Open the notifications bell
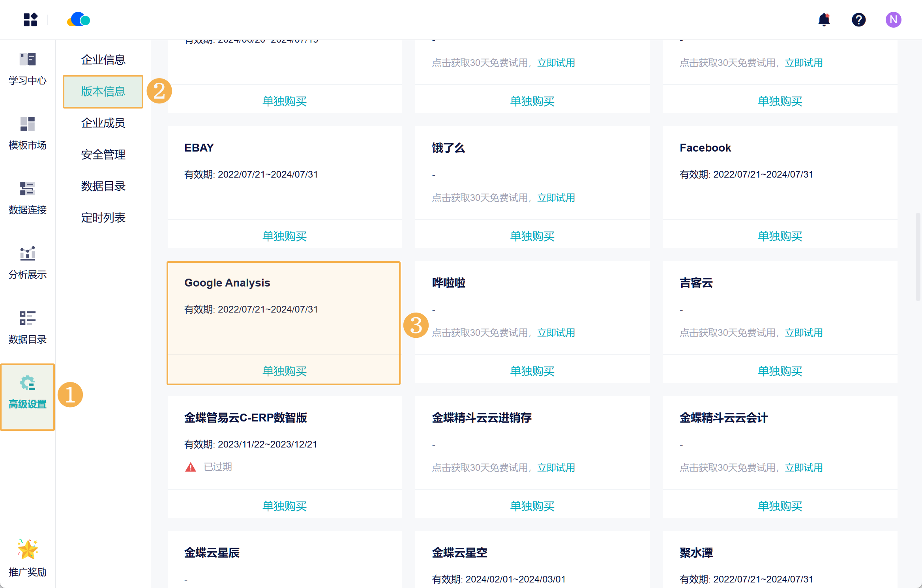 (x=824, y=20)
